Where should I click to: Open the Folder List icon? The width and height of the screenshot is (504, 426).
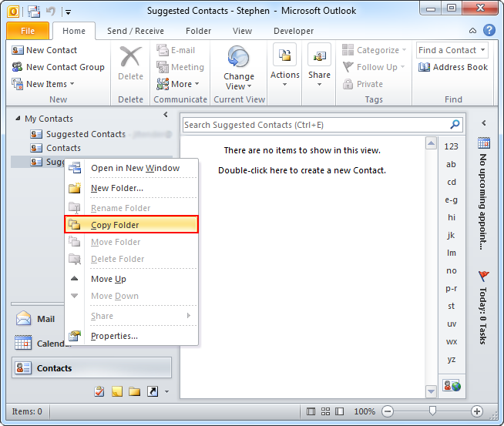(134, 391)
